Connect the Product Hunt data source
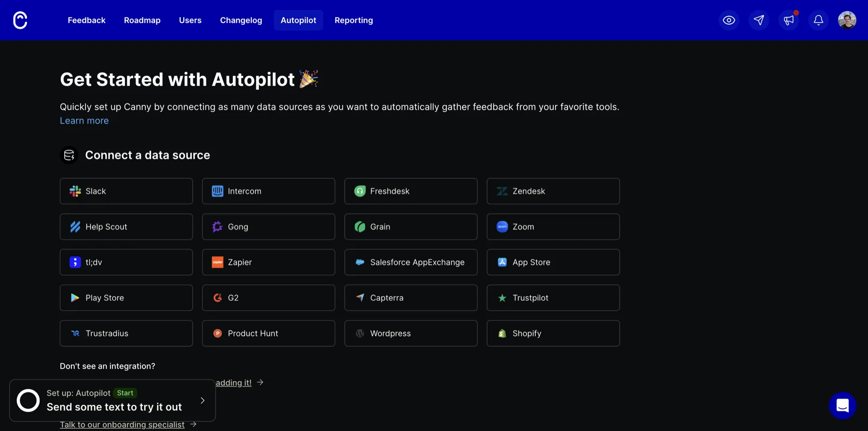Viewport: 868px width, 431px height. (269, 334)
